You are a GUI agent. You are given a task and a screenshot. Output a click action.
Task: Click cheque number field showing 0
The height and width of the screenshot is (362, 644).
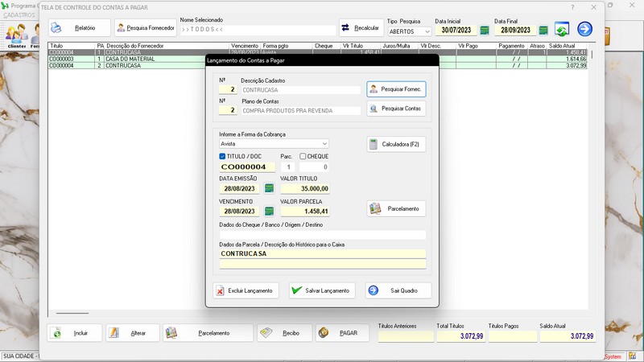(x=314, y=167)
